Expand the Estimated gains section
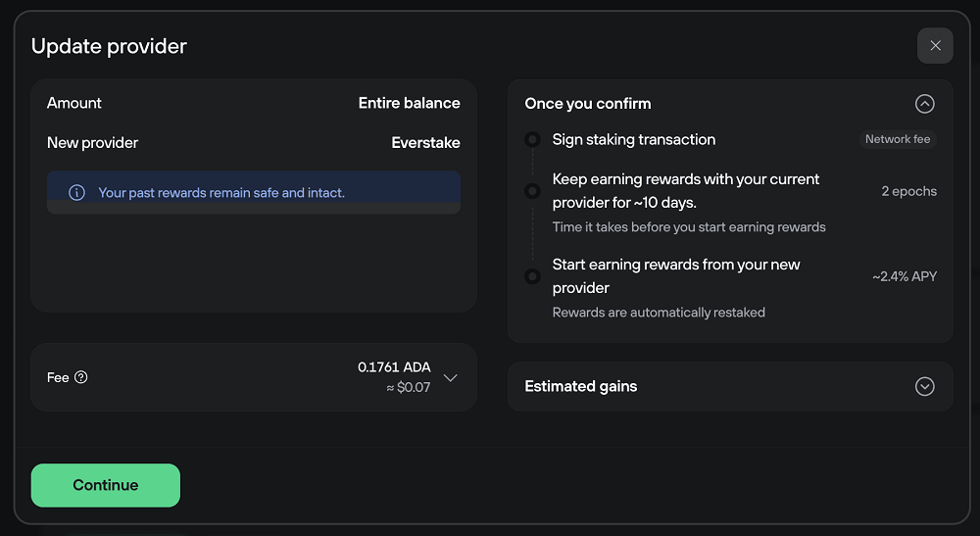 925,387
